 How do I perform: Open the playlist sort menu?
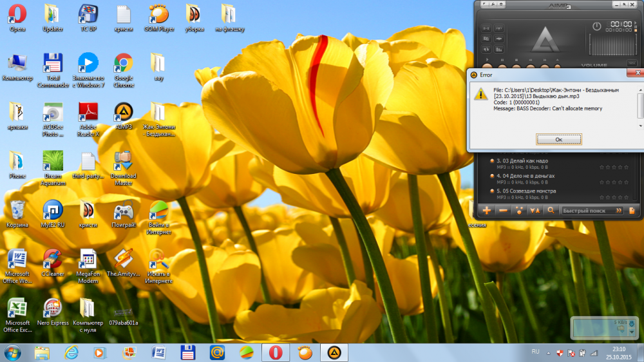point(535,210)
